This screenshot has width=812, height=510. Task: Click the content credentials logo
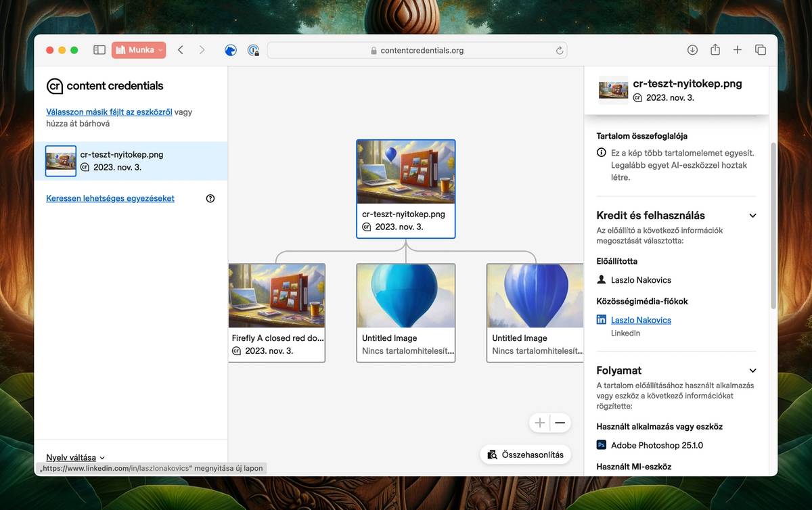[105, 86]
